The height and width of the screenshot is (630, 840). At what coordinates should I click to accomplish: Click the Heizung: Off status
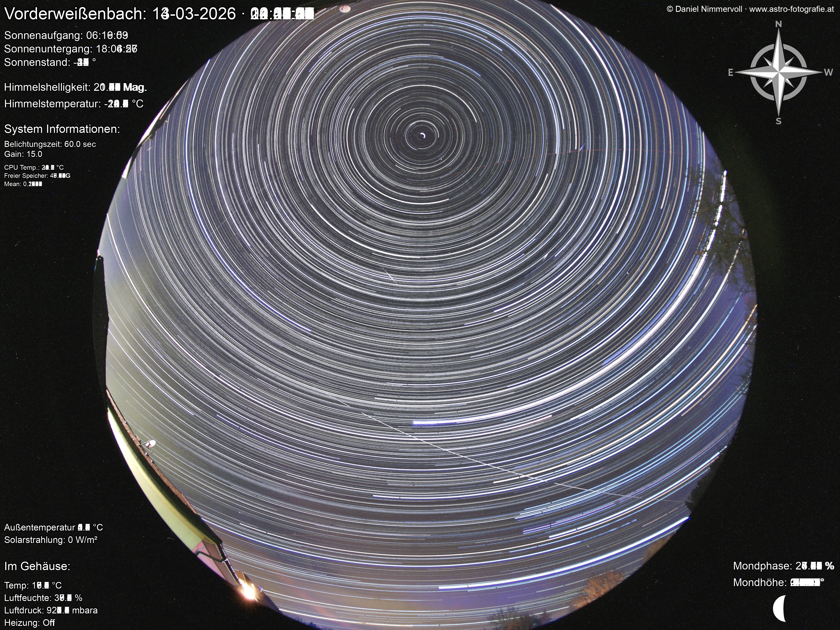[x=30, y=623]
